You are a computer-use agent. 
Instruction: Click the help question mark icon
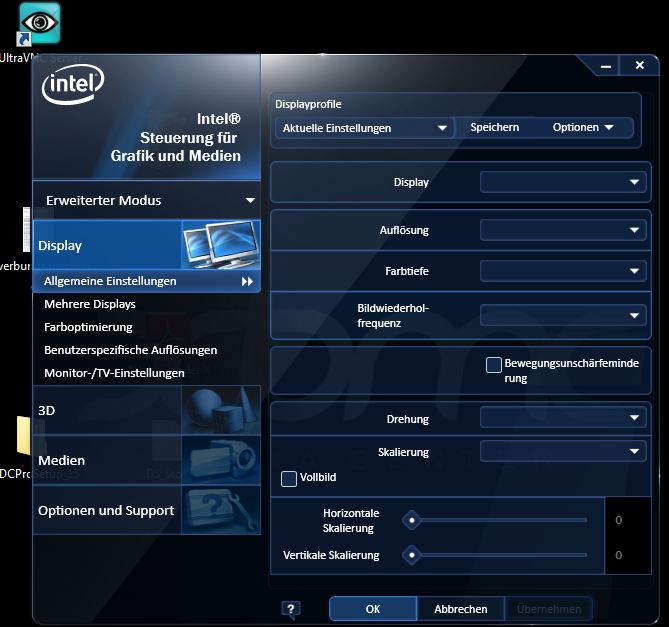(x=291, y=609)
